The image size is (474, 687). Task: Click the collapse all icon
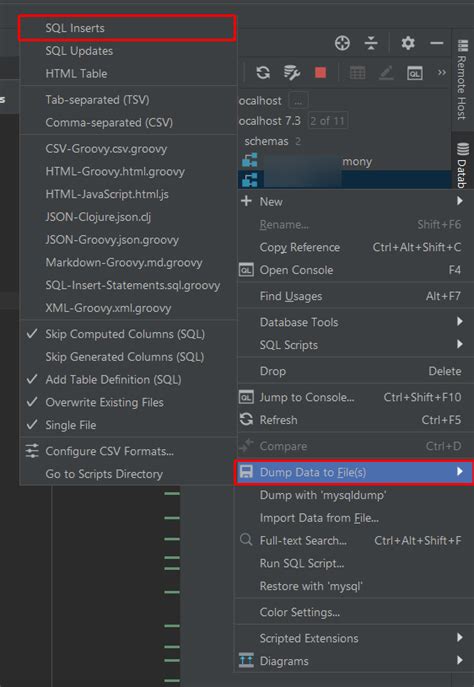371,43
